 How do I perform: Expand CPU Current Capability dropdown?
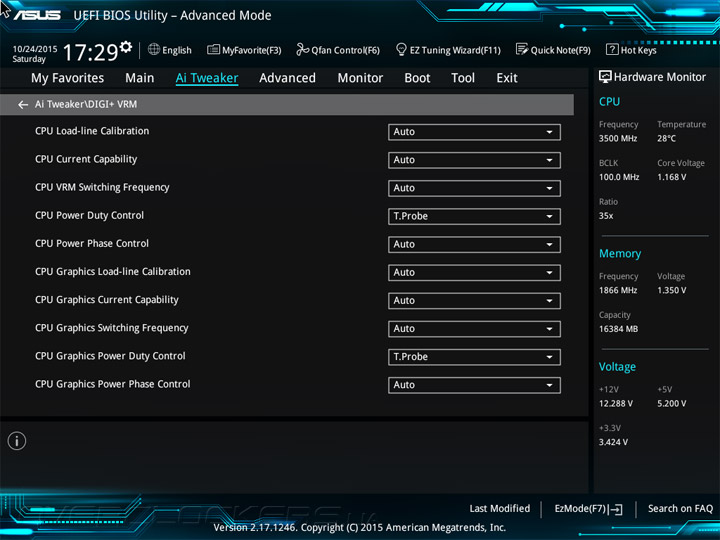click(x=474, y=160)
